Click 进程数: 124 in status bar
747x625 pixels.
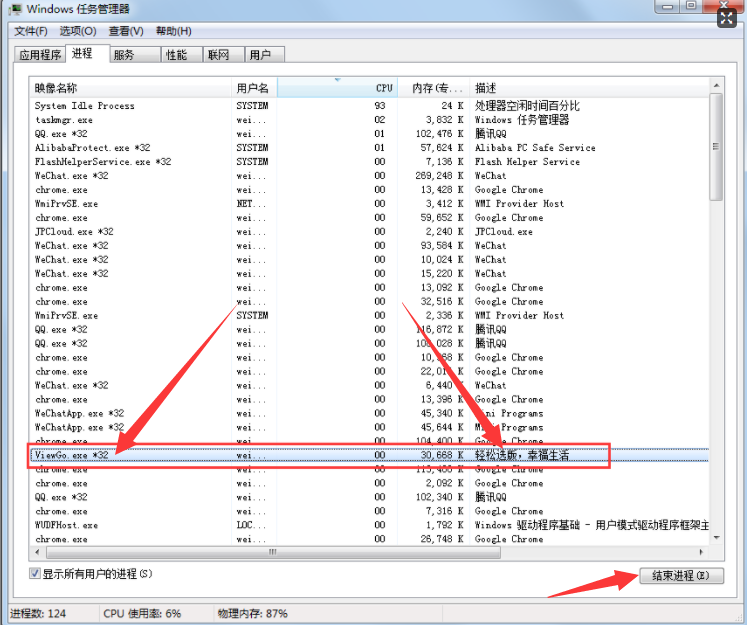pos(38,614)
